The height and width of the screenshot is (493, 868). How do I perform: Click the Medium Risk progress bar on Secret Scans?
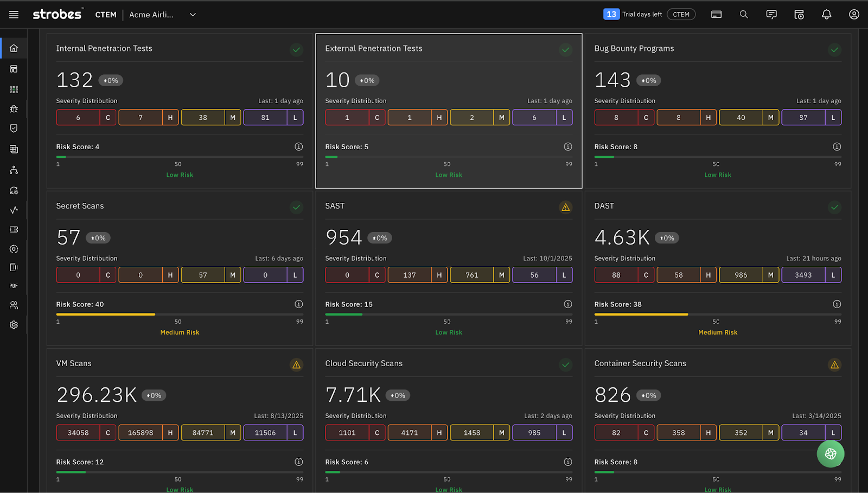pos(105,313)
